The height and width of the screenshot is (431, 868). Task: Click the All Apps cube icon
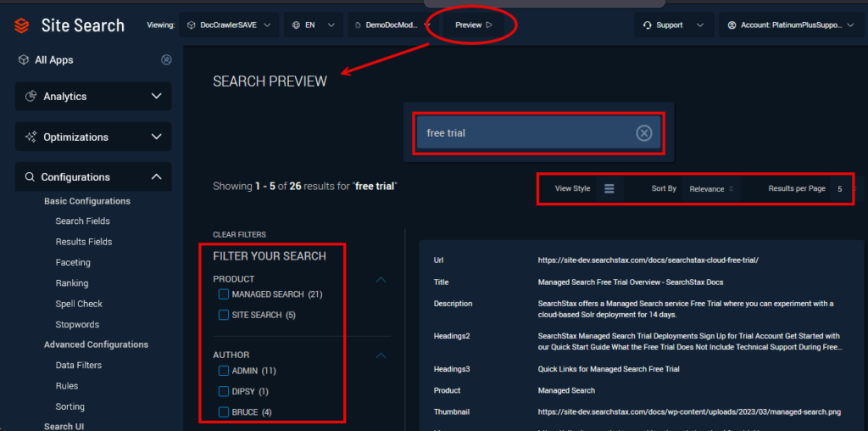point(23,59)
